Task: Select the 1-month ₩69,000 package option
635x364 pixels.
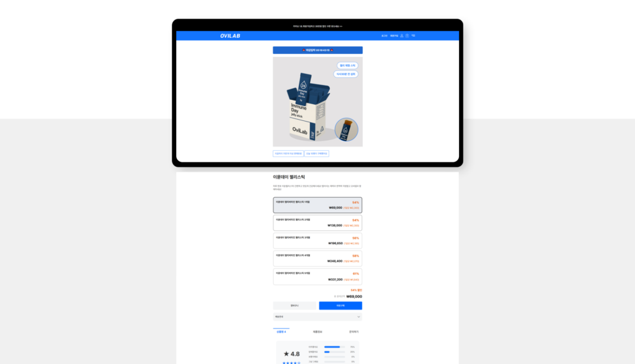Action: 317,205
